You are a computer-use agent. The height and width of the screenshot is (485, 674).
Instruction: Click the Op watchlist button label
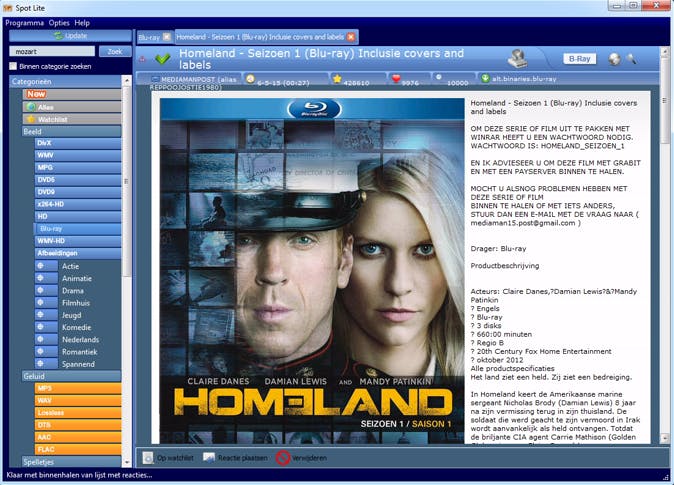click(x=175, y=458)
